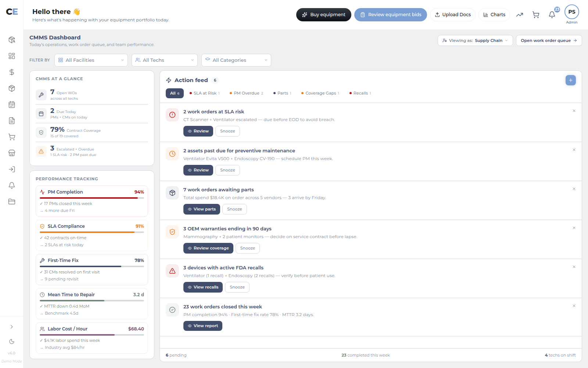Open the All Categories filter dropdown
This screenshot has width=588, height=368.
[x=236, y=60]
